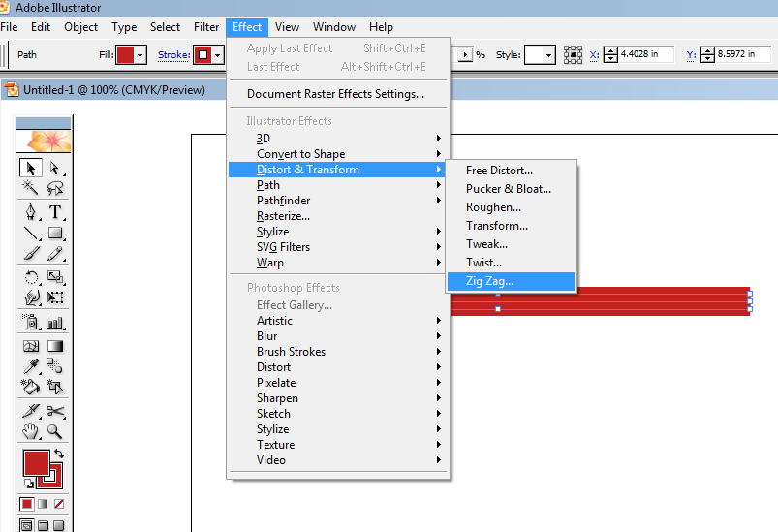Select the Rotate tool

tap(31, 277)
